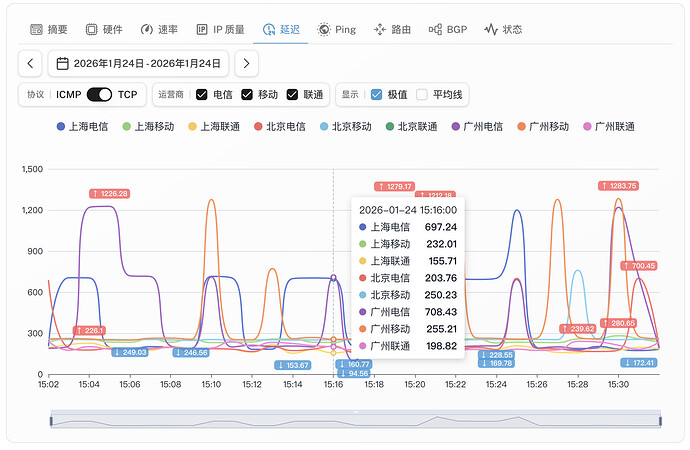This screenshot has height=450, width=690.
Task: Click the right zoom slider handle
Action: (660, 421)
